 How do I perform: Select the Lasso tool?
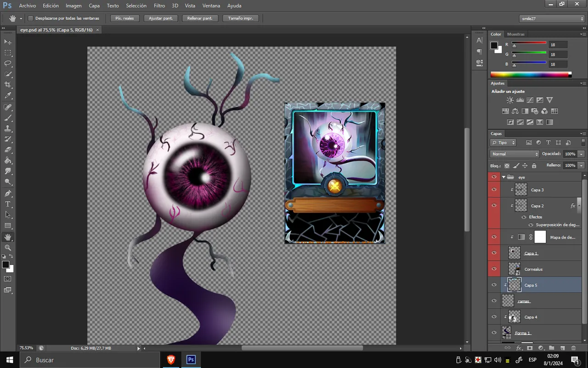pyautogui.click(x=8, y=63)
